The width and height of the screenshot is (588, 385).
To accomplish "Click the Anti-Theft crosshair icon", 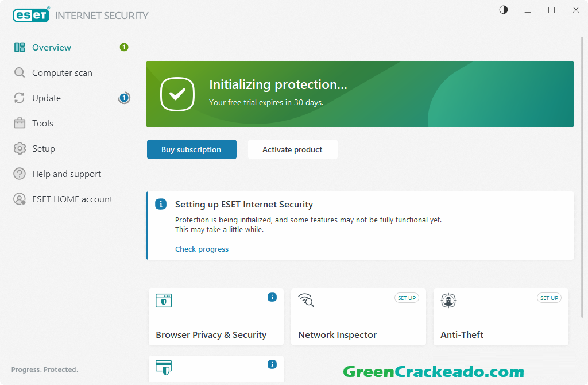I will point(448,300).
